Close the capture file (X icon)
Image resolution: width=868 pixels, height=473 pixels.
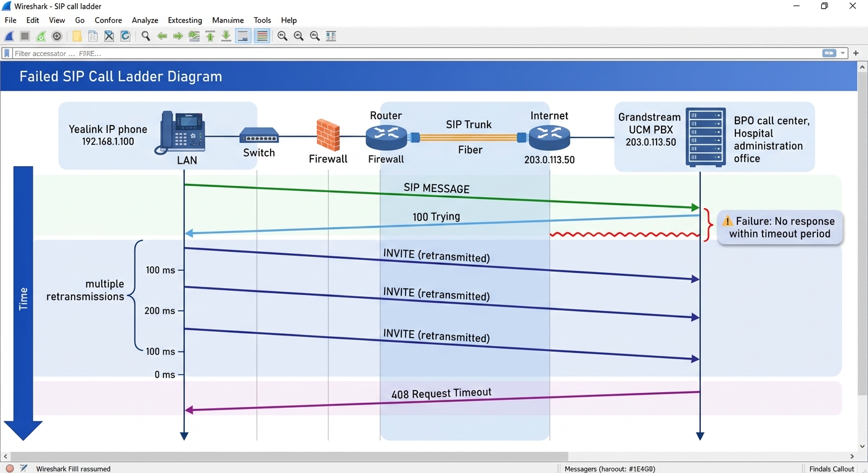[109, 36]
